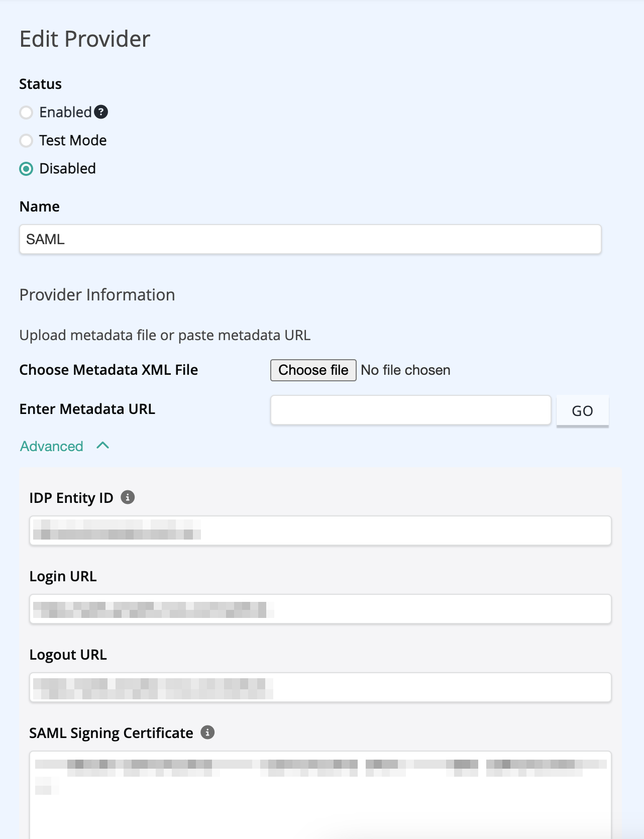644x839 pixels.
Task: Click the No file chosen text
Action: click(x=406, y=370)
